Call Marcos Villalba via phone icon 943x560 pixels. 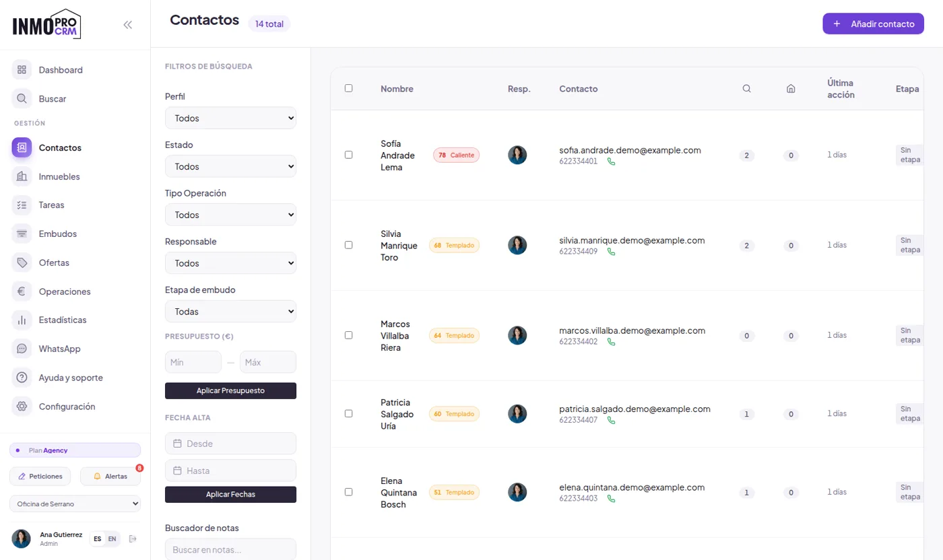point(611,342)
